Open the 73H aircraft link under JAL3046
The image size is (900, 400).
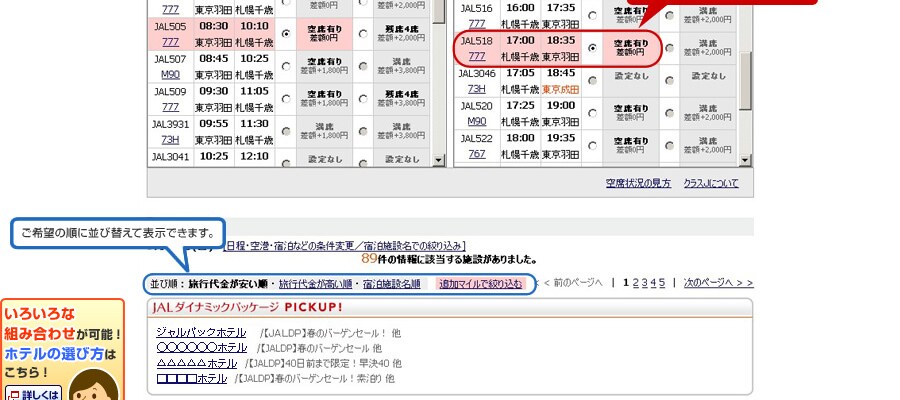pyautogui.click(x=478, y=88)
